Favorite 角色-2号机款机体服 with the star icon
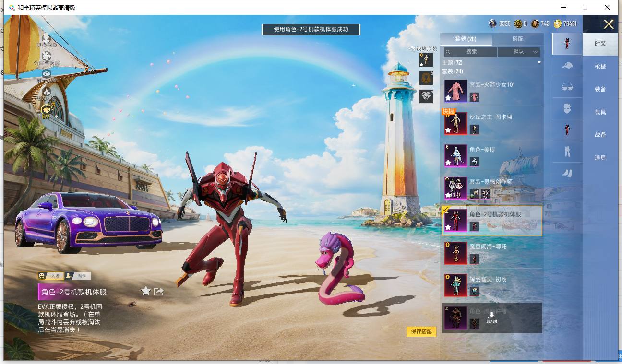This screenshot has width=622, height=364. point(146,291)
